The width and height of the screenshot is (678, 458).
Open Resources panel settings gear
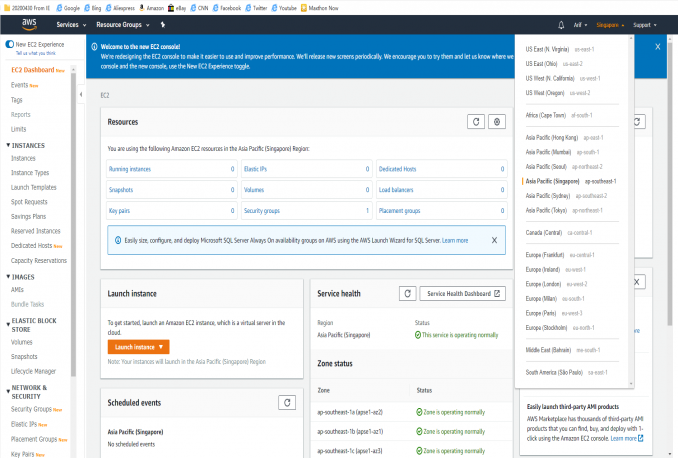(x=497, y=121)
